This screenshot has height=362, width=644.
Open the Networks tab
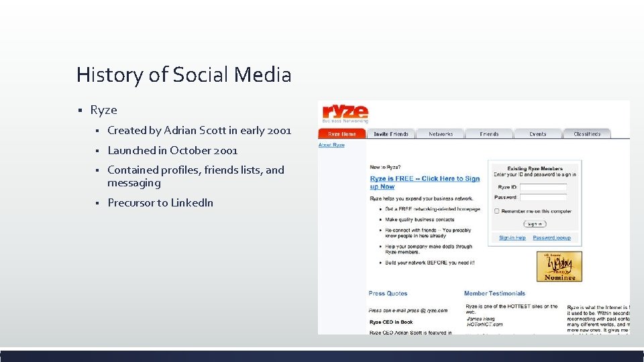[440, 134]
